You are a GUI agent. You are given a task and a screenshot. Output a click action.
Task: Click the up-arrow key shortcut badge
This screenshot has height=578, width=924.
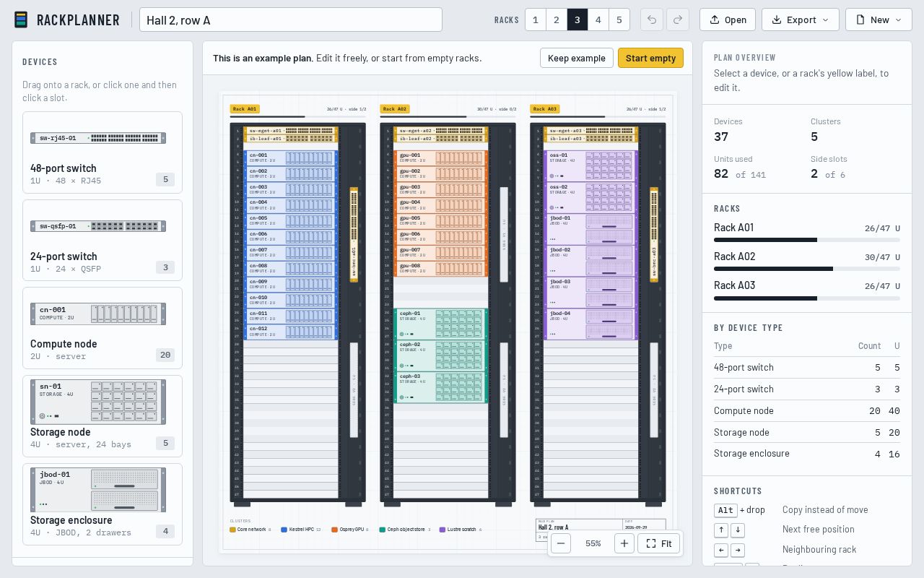point(720,530)
